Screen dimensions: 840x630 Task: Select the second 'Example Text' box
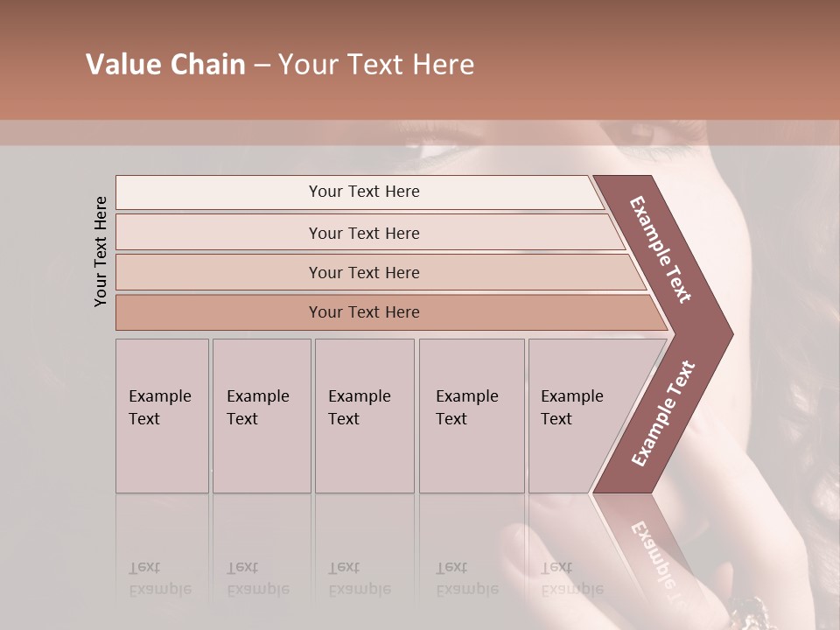tap(262, 416)
